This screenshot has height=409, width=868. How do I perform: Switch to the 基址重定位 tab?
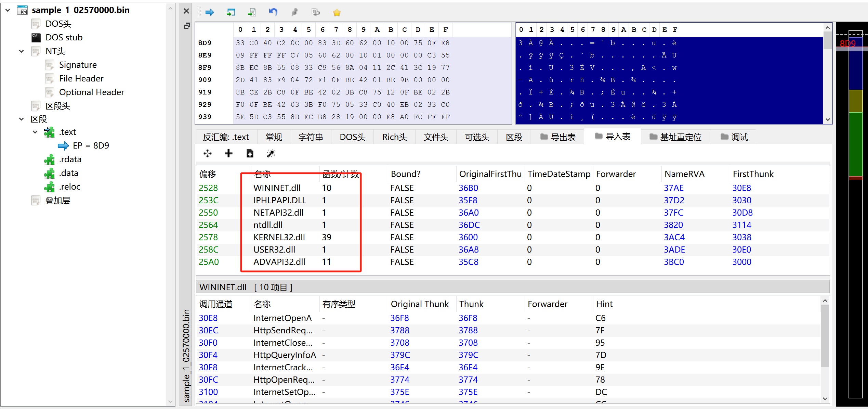(676, 137)
